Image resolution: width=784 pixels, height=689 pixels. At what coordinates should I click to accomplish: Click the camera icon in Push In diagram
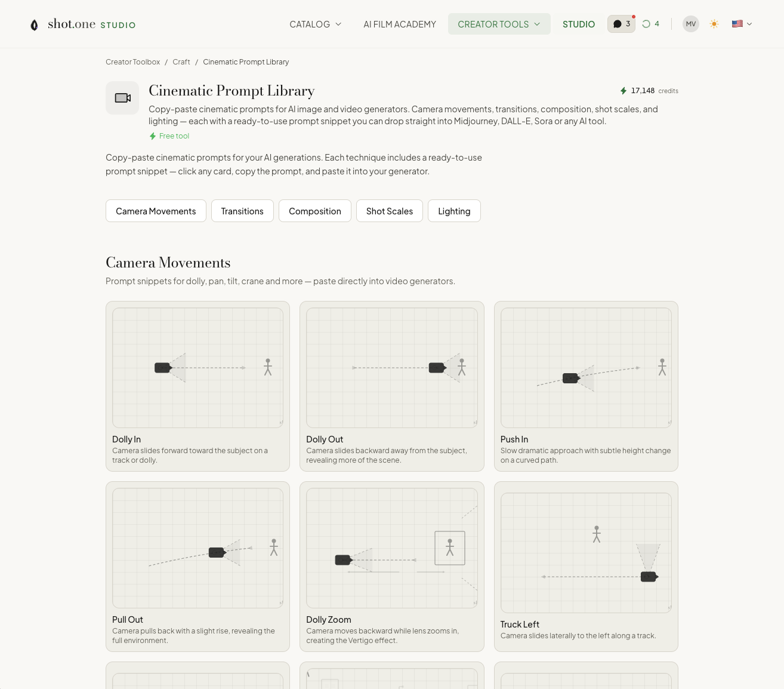[571, 378]
